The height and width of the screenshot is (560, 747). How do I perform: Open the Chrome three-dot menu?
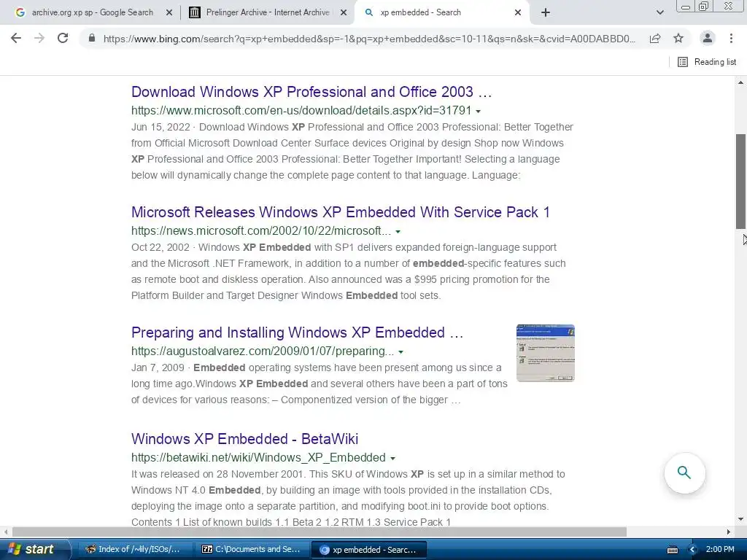tap(731, 38)
